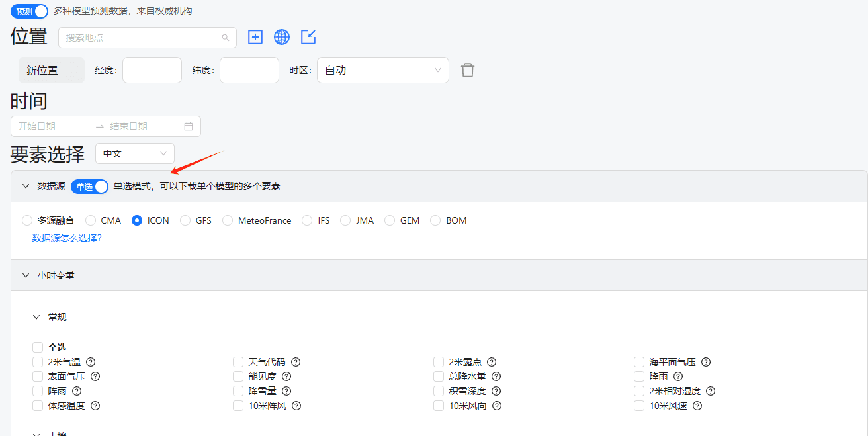Collapse the 常规 variable group
Image resolution: width=868 pixels, height=436 pixels.
(x=36, y=317)
